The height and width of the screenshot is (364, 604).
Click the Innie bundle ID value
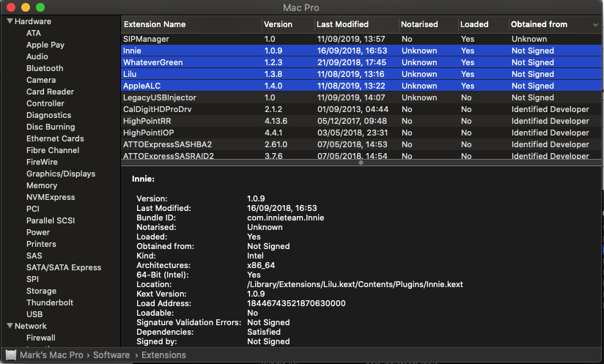tap(285, 218)
